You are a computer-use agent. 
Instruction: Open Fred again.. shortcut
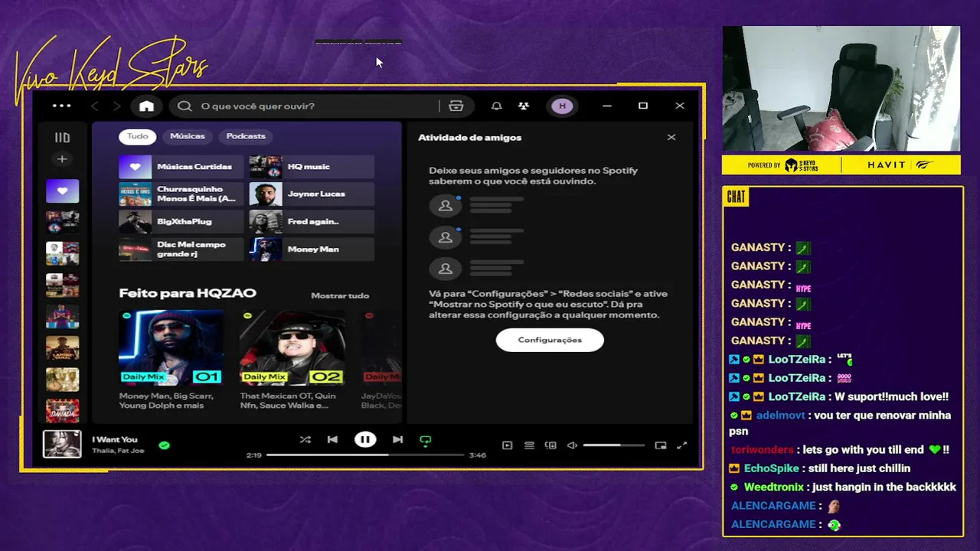[x=312, y=221]
